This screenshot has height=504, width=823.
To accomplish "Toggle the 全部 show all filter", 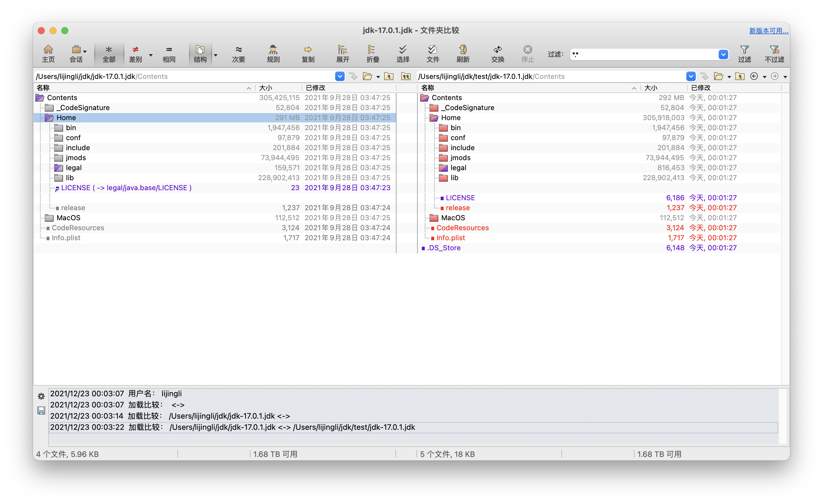I will [109, 53].
